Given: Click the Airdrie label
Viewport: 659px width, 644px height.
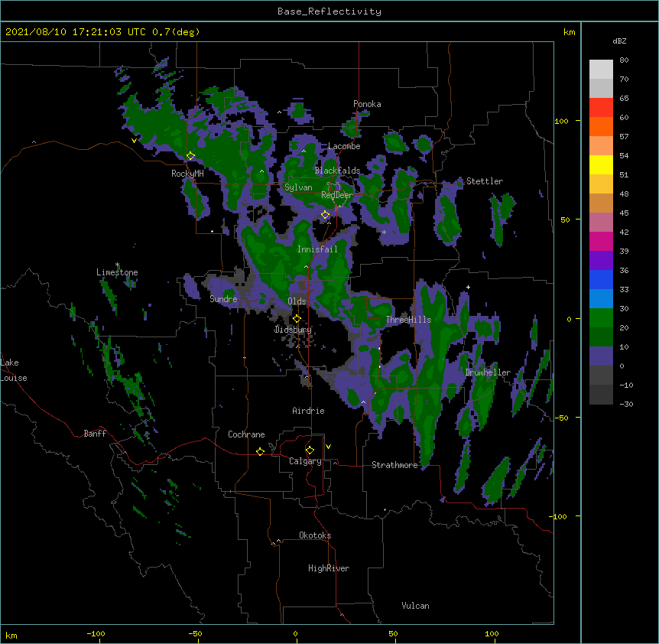Looking at the screenshot, I should coord(308,411).
